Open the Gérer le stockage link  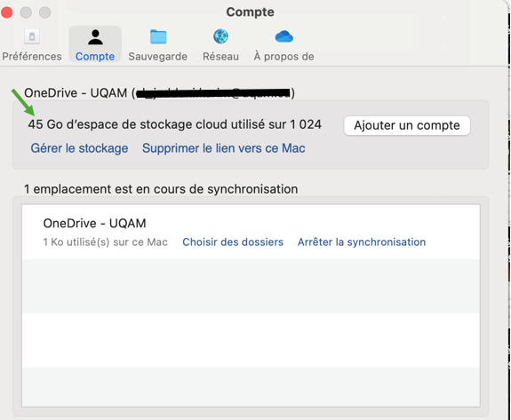click(x=79, y=148)
